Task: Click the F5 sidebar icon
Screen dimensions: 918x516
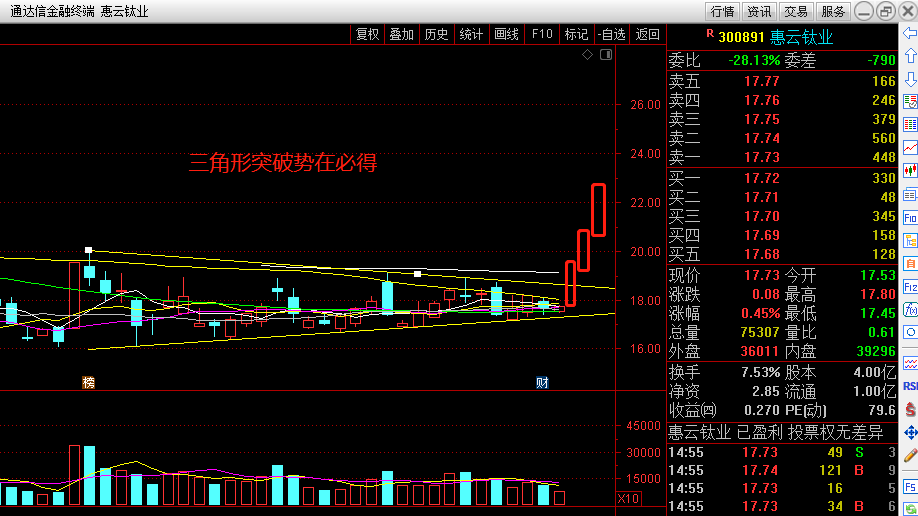Action: point(910,487)
